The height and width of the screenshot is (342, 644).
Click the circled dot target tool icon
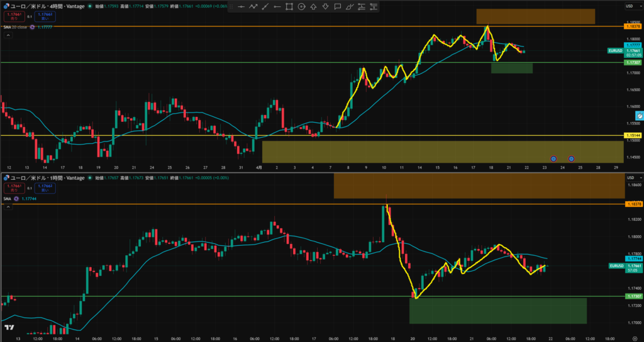pyautogui.click(x=301, y=7)
